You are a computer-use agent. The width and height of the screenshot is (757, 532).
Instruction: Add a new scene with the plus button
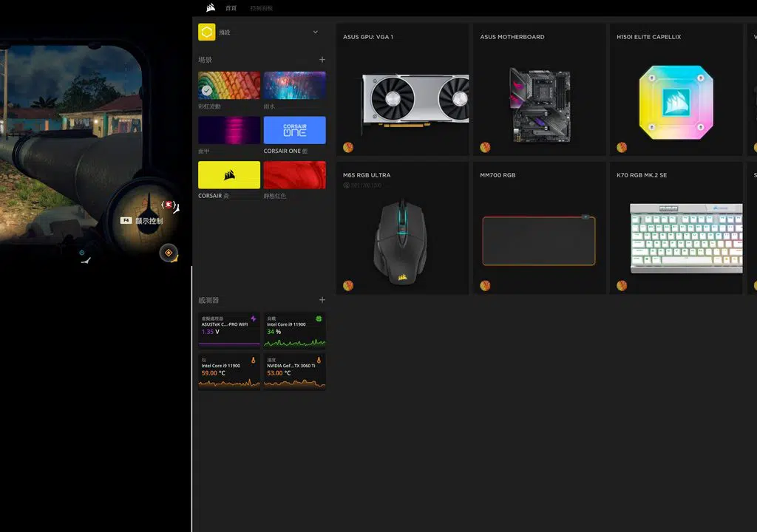(x=322, y=60)
